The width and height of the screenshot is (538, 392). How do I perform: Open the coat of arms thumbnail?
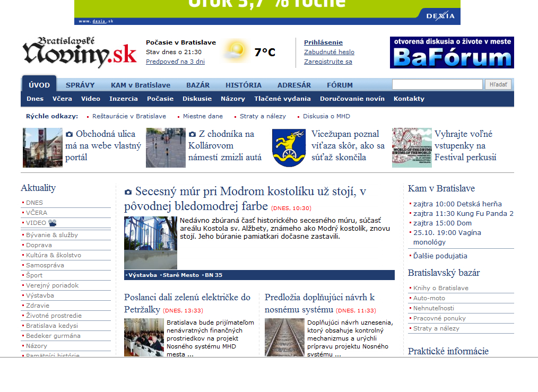289,148
